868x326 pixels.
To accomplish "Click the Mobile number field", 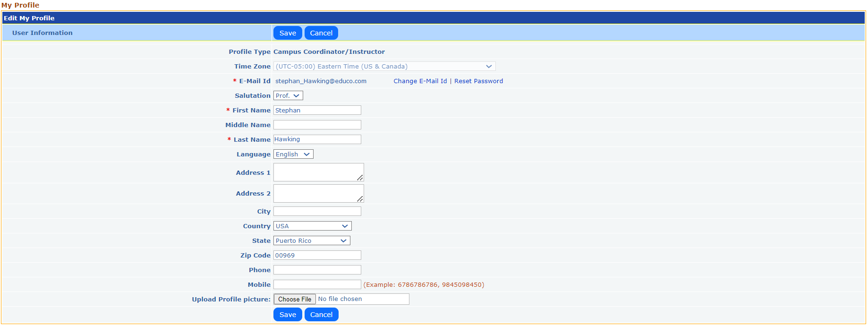I will coord(317,285).
